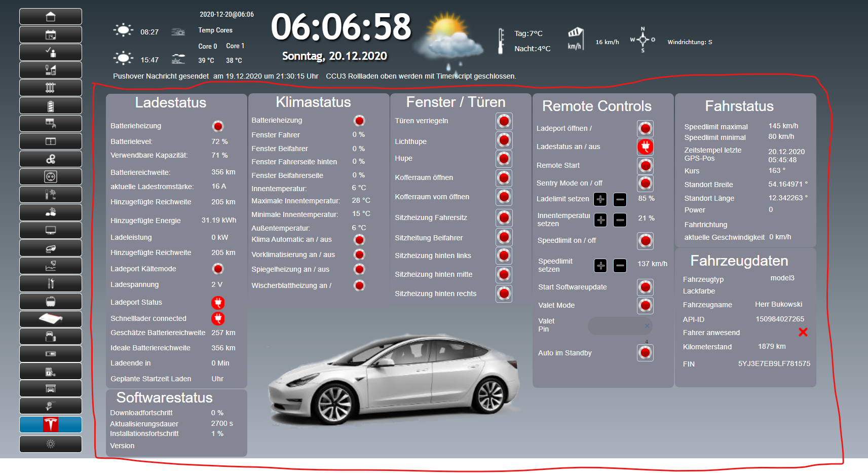This screenshot has height=473, width=868.
Task: Select the Tesla logo view in the sidebar
Action: 51,424
